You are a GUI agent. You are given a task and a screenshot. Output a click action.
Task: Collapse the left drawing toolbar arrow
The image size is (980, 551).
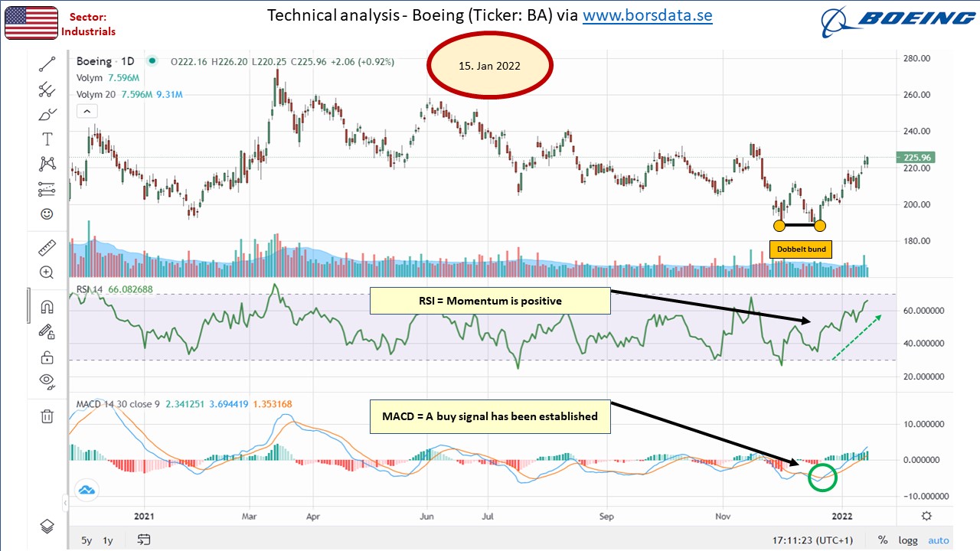tap(65, 503)
